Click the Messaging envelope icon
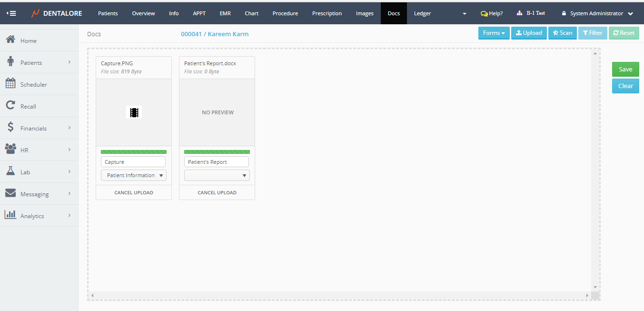644x311 pixels. [x=10, y=193]
